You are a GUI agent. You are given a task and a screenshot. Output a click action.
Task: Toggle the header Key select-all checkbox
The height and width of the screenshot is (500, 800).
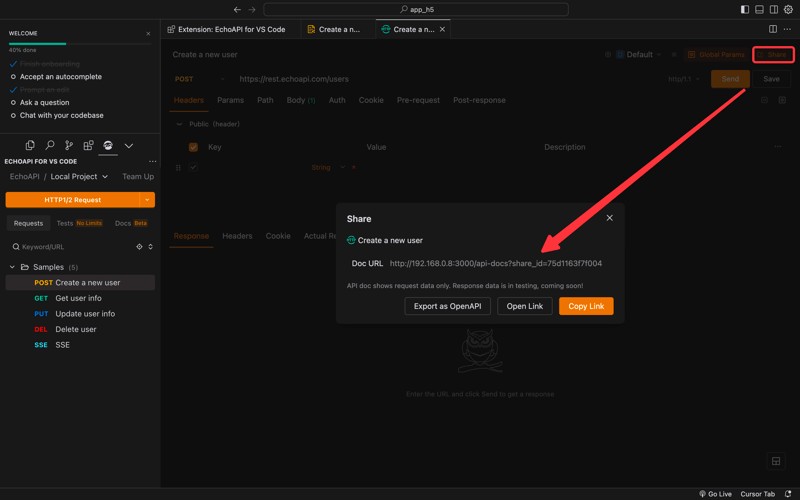193,147
